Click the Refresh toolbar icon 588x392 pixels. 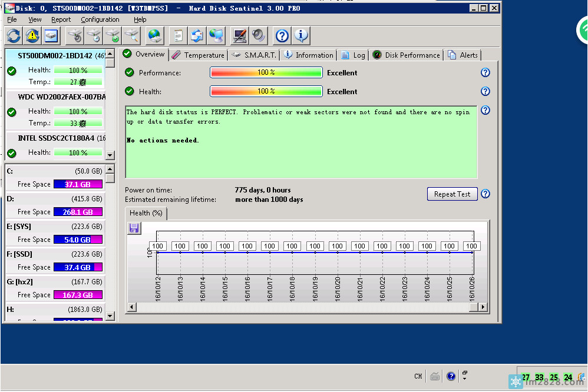(14, 36)
